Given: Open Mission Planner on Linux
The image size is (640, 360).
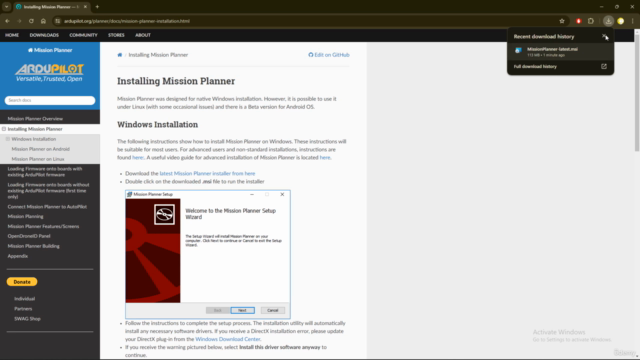Looking at the screenshot, I should point(38,159).
